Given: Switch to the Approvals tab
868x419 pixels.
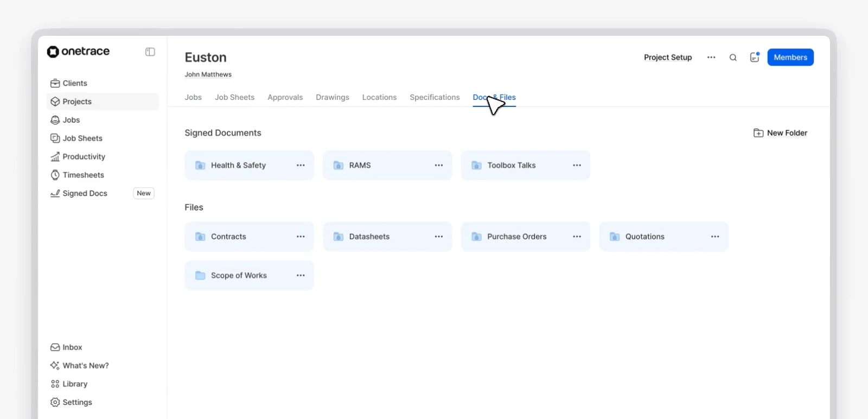Looking at the screenshot, I should coord(285,97).
